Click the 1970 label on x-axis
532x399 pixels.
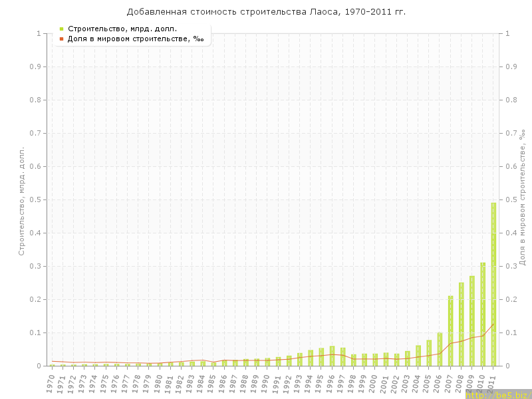(51, 384)
